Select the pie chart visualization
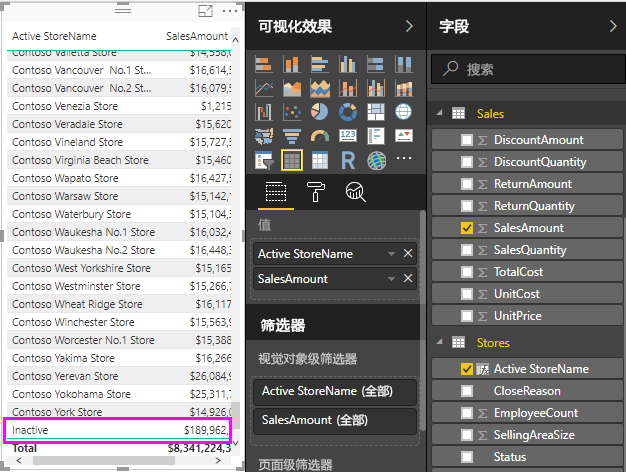Image resolution: width=626 pixels, height=472 pixels. click(x=320, y=112)
